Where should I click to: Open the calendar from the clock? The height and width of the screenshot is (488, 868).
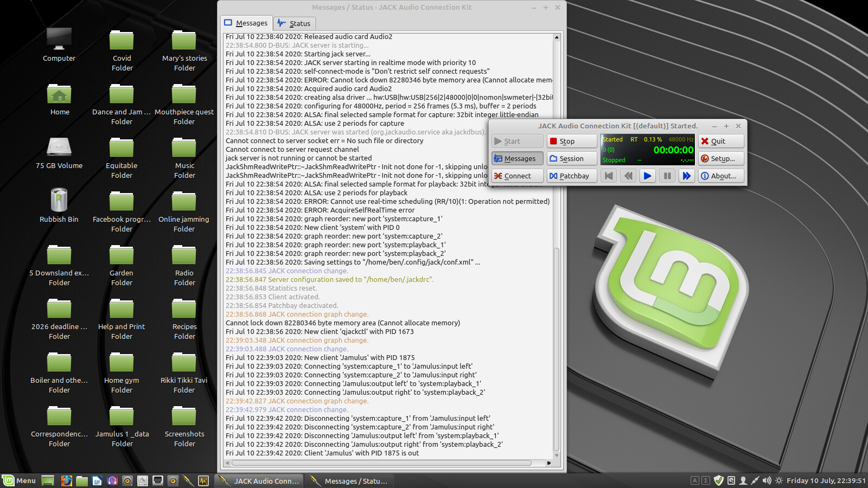point(826,480)
